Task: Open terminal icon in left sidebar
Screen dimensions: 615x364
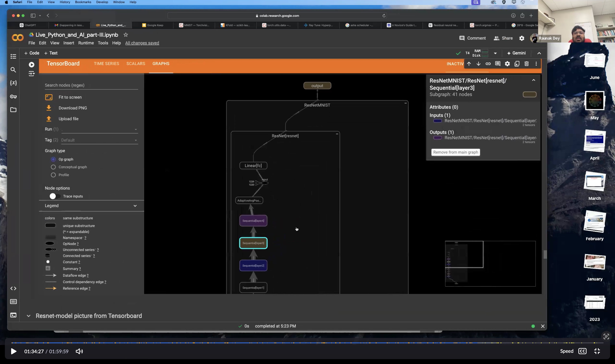Action: tap(13, 315)
